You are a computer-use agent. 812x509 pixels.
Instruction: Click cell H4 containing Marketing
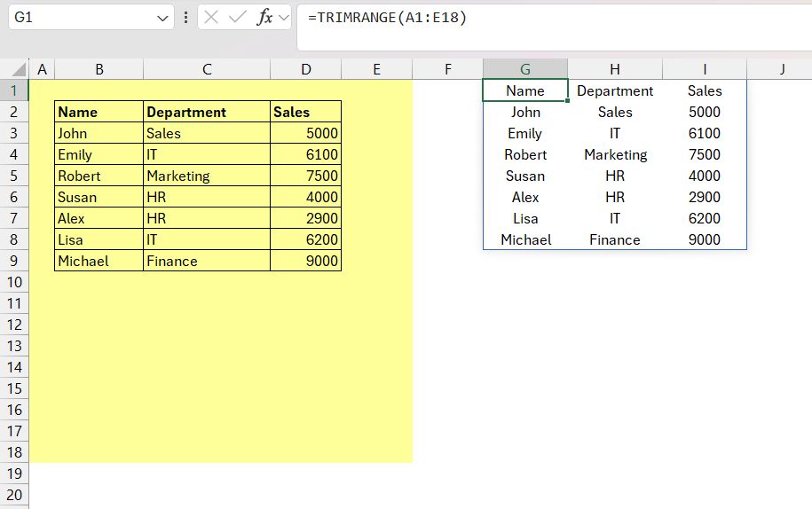tap(615, 154)
